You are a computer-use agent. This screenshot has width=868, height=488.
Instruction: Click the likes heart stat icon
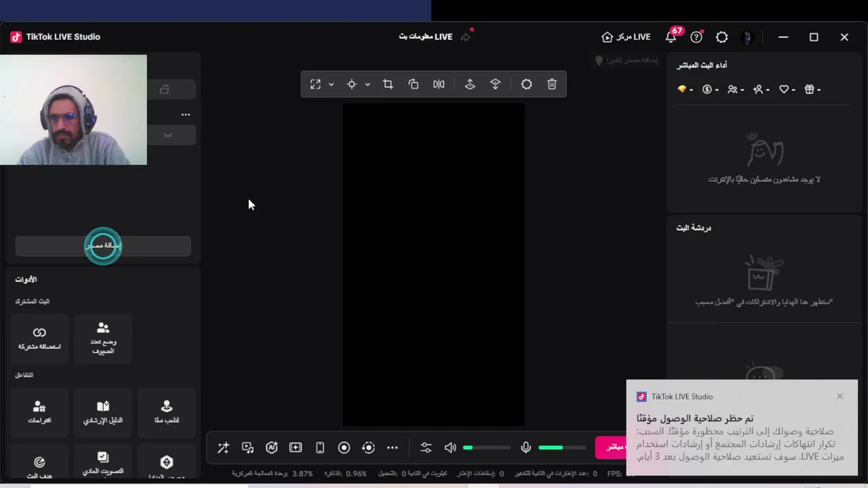pos(787,89)
